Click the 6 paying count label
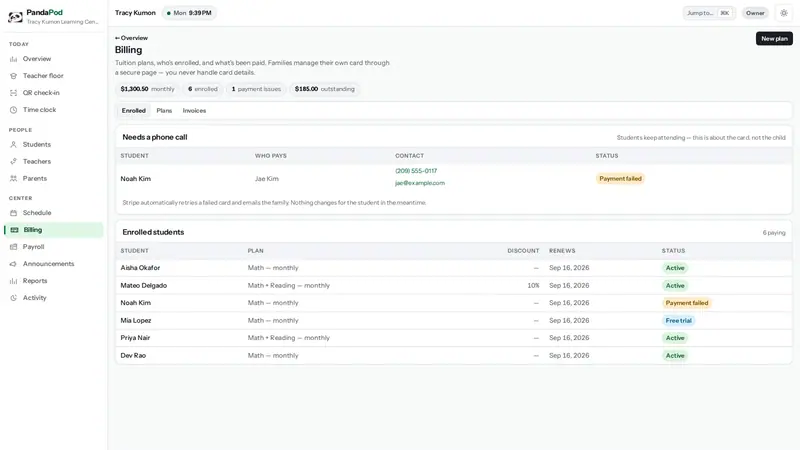The width and height of the screenshot is (800, 450). (774, 233)
